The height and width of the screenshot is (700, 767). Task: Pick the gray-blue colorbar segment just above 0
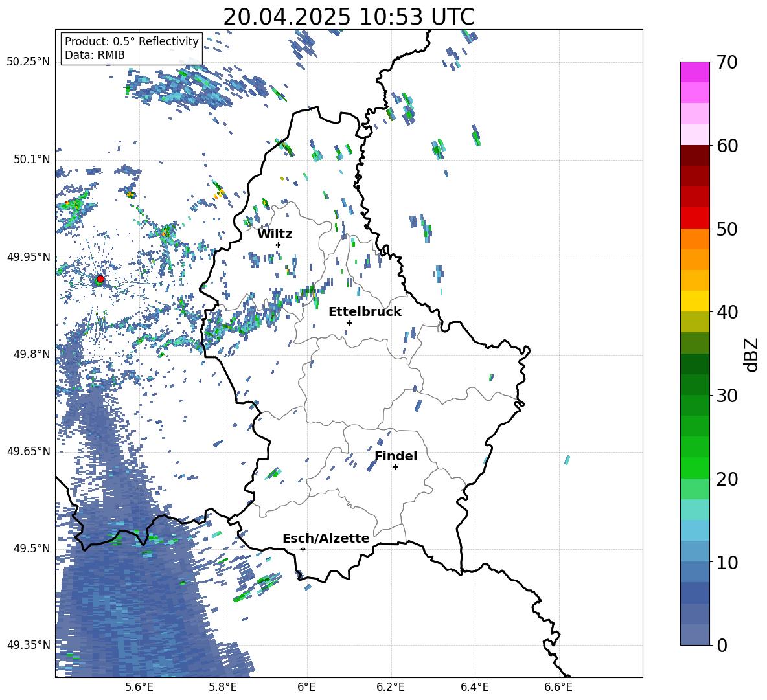[694, 635]
